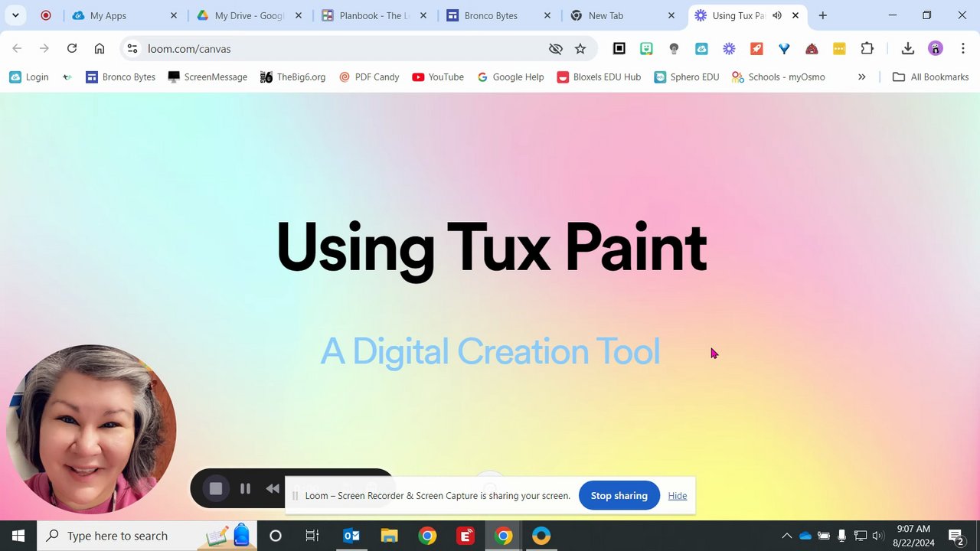Pause the Loom recording
The width and height of the screenshot is (980, 551).
coord(245,488)
